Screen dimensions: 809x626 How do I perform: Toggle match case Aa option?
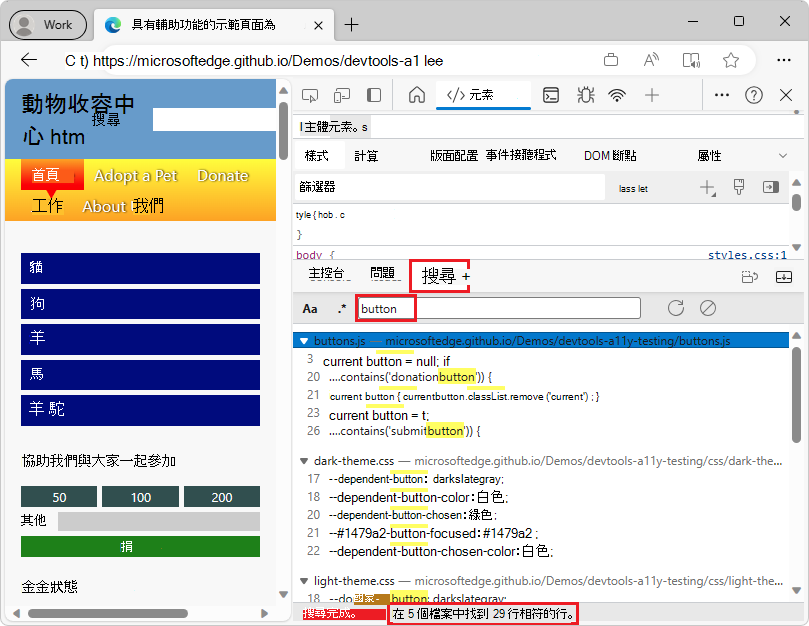310,308
